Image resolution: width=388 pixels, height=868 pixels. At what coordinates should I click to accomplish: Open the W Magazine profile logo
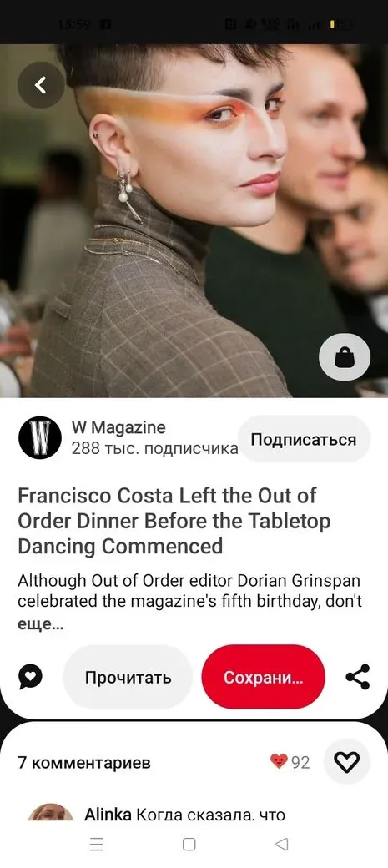click(40, 437)
